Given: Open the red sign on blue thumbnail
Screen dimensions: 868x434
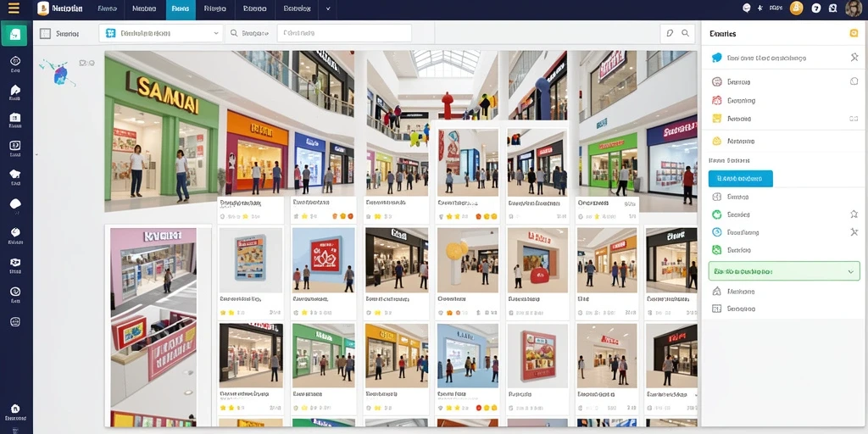Looking at the screenshot, I should (x=323, y=259).
